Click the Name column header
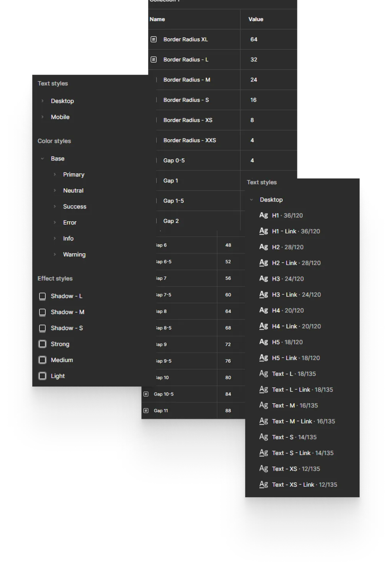392x570 pixels. tap(158, 19)
